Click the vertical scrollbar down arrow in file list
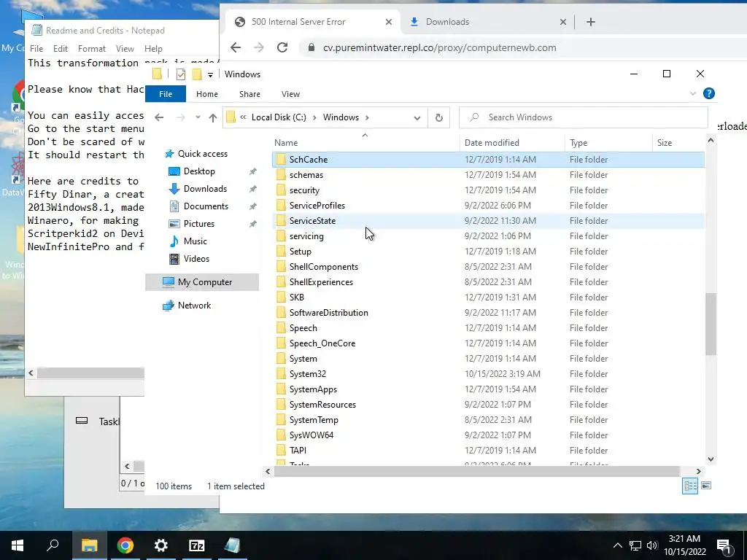Screen dimensions: 747x560 coord(711,459)
